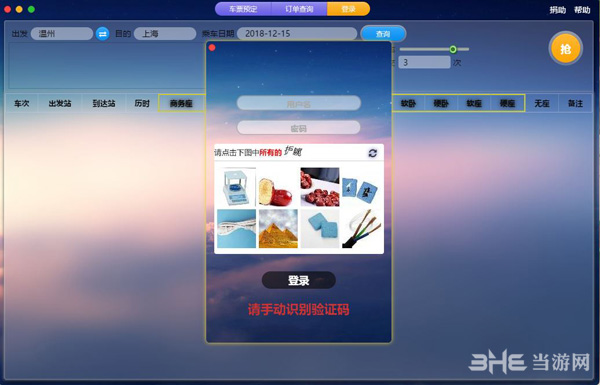Click the travel date field 2018-12-15

[297, 34]
